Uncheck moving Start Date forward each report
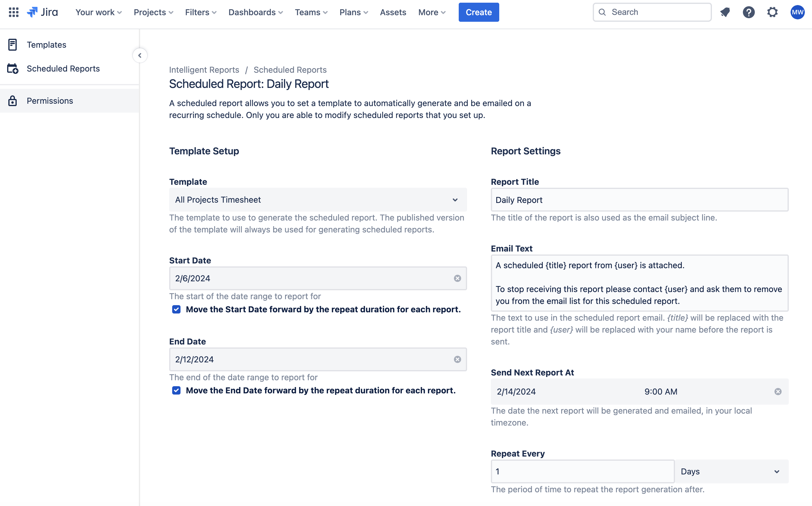 (176, 309)
